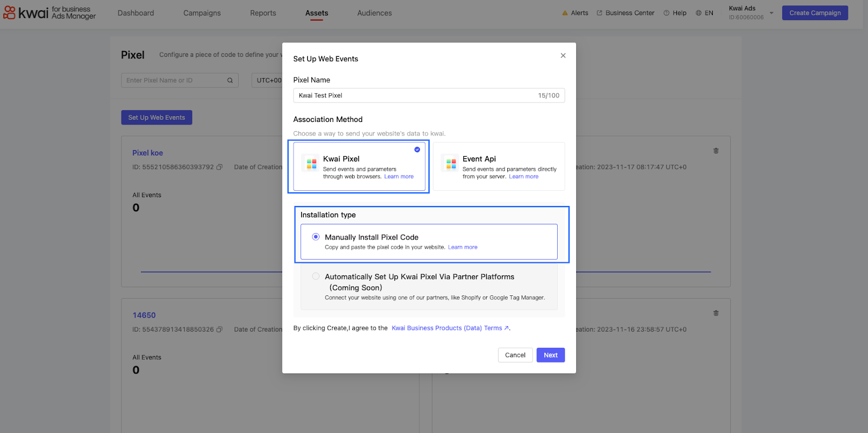The width and height of the screenshot is (868, 433).
Task: Click the trash icon for pixel 14650
Action: [x=716, y=313]
